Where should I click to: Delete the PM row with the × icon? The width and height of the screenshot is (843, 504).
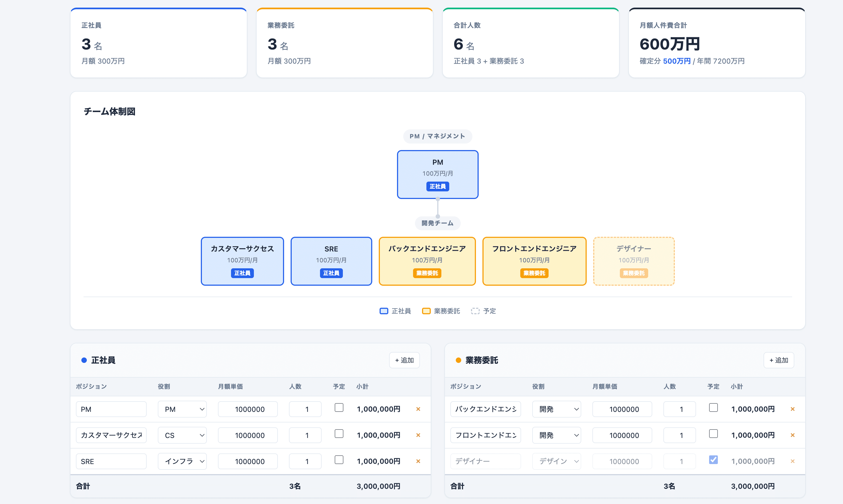pyautogui.click(x=418, y=409)
